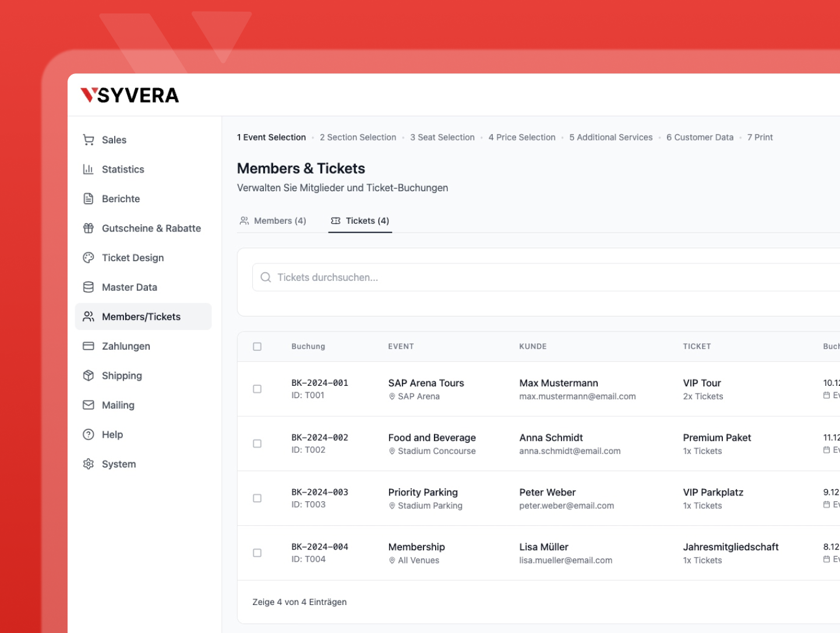Click the Master Data database icon
Viewport: 840px width, 633px height.
[x=89, y=287]
